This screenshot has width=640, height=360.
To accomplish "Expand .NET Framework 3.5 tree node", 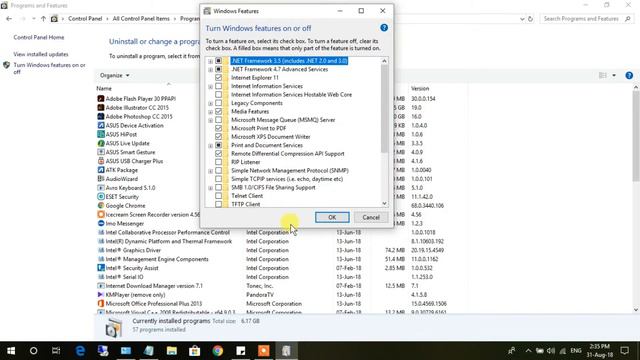I will tap(210, 61).
